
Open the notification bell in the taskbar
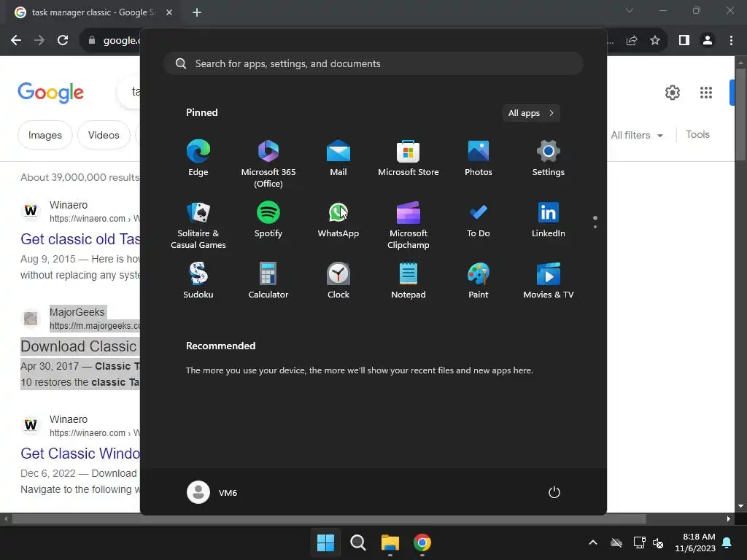tap(727, 542)
